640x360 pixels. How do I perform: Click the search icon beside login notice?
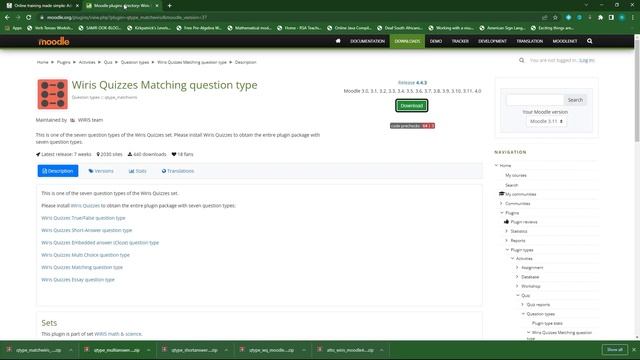(x=521, y=60)
